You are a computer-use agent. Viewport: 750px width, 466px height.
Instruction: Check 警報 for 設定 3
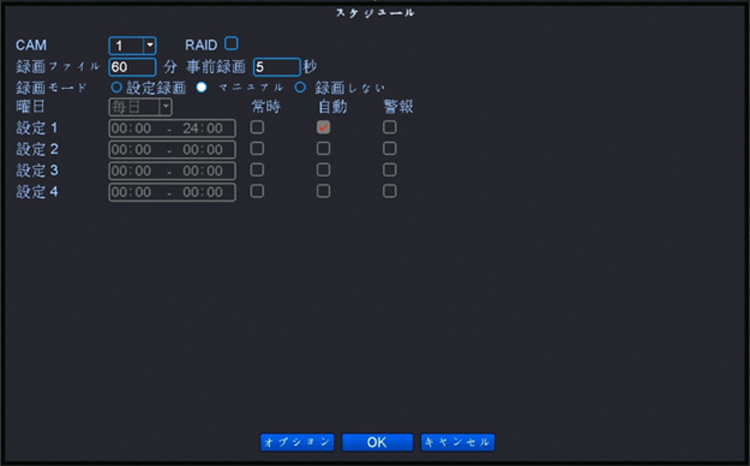390,169
